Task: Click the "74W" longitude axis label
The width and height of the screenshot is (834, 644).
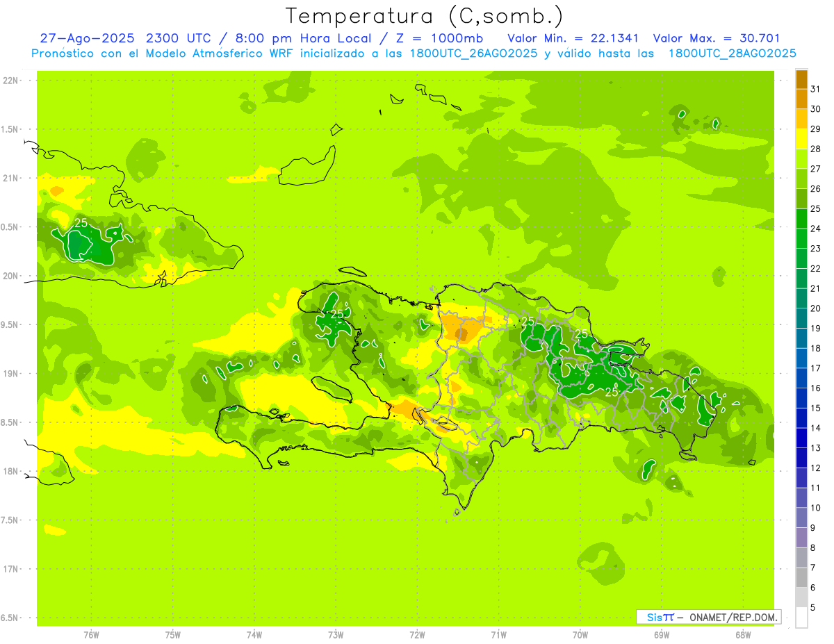Action: tap(254, 634)
